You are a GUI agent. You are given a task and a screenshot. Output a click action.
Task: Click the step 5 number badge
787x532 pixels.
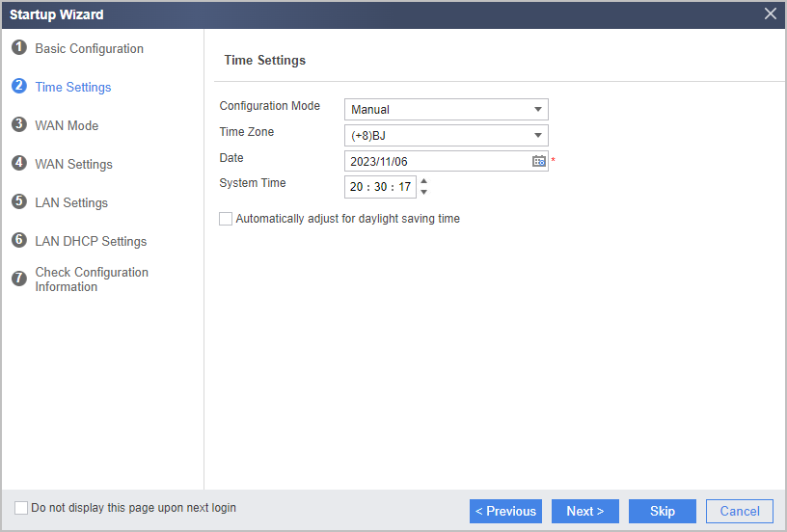(19, 201)
